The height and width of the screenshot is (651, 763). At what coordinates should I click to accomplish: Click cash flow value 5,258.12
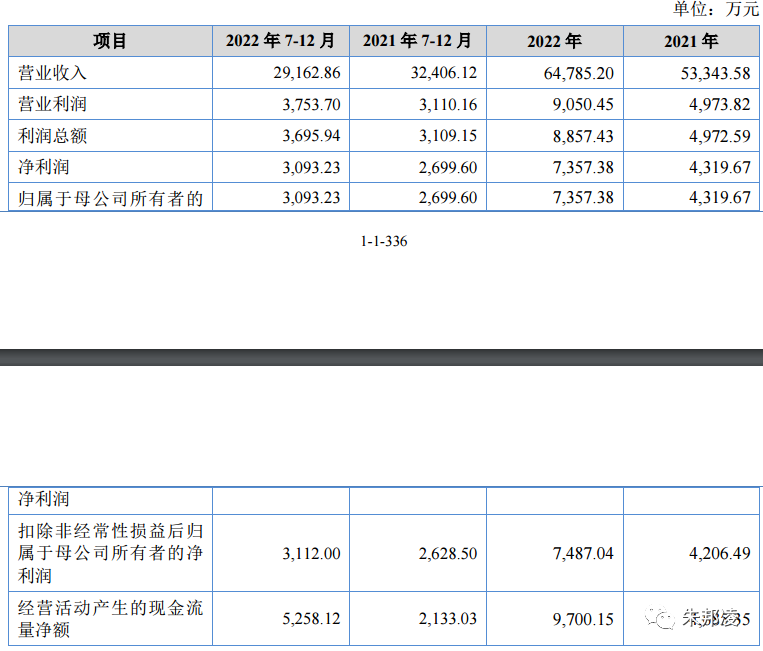[x=311, y=619]
